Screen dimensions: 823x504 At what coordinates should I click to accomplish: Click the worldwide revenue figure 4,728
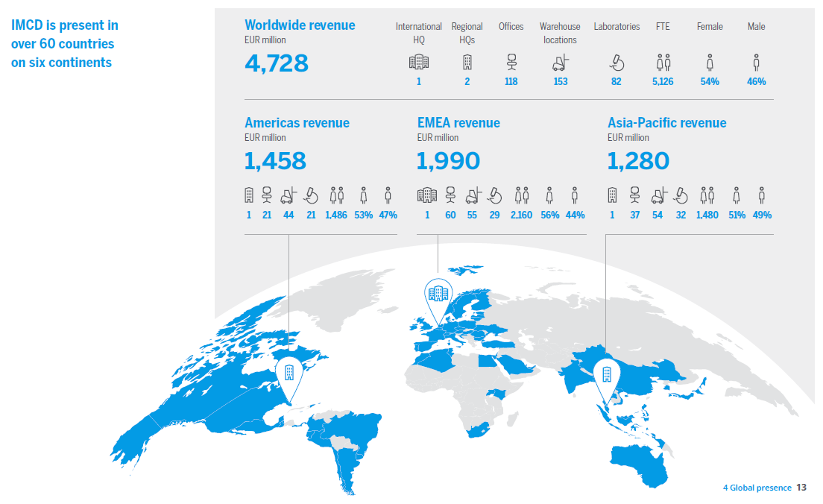[x=277, y=63]
